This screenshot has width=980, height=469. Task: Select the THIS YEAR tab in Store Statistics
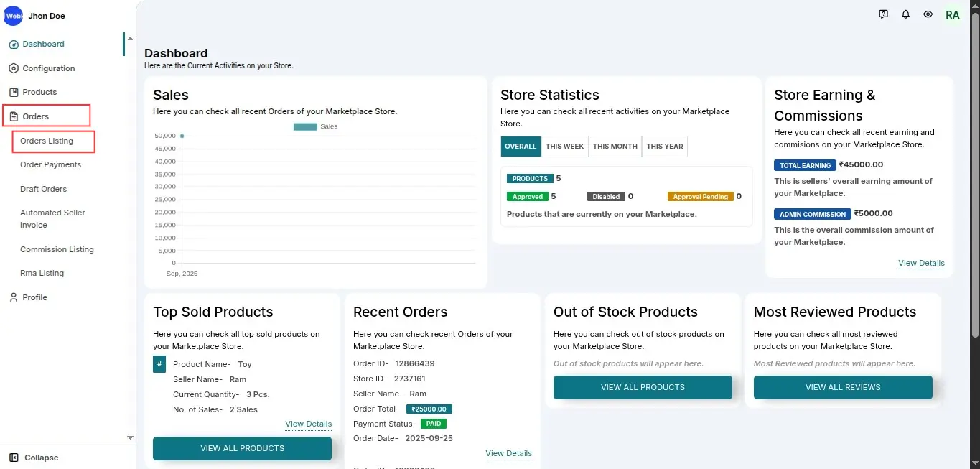click(664, 146)
